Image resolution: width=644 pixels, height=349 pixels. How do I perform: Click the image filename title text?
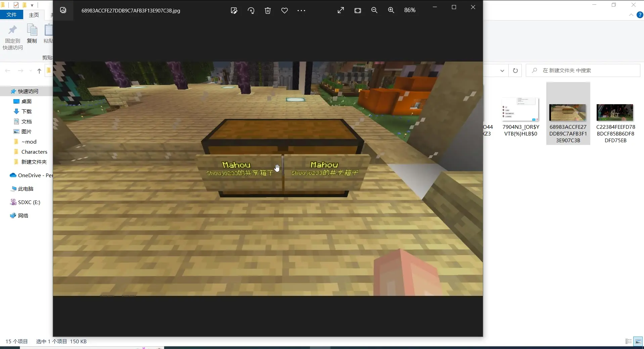[x=131, y=10]
